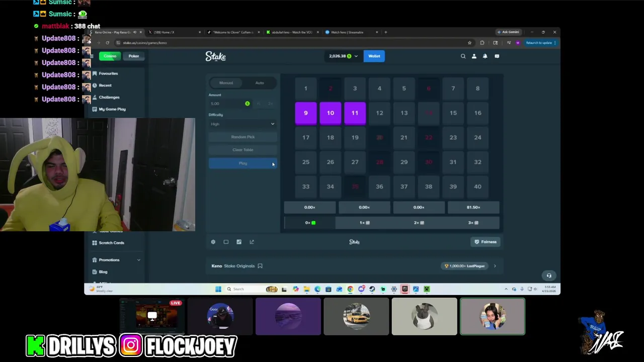Click the bet Amount input field
The width and height of the screenshot is (644, 362).
click(229, 104)
